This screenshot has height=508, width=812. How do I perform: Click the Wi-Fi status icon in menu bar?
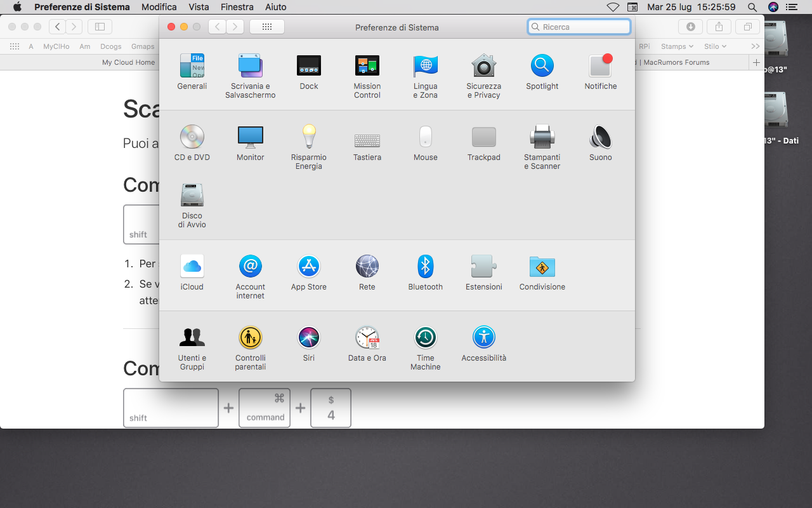tap(613, 7)
